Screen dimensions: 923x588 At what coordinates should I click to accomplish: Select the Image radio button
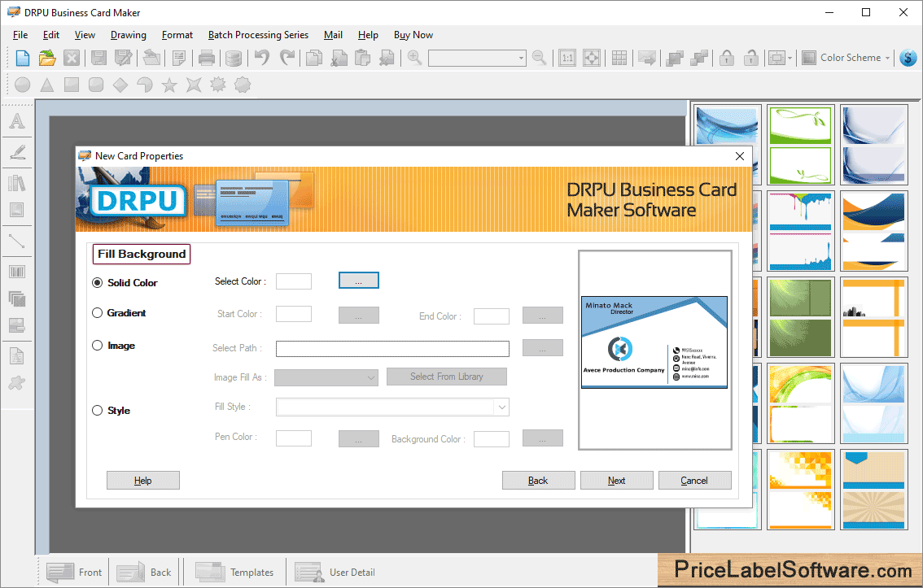click(x=98, y=346)
